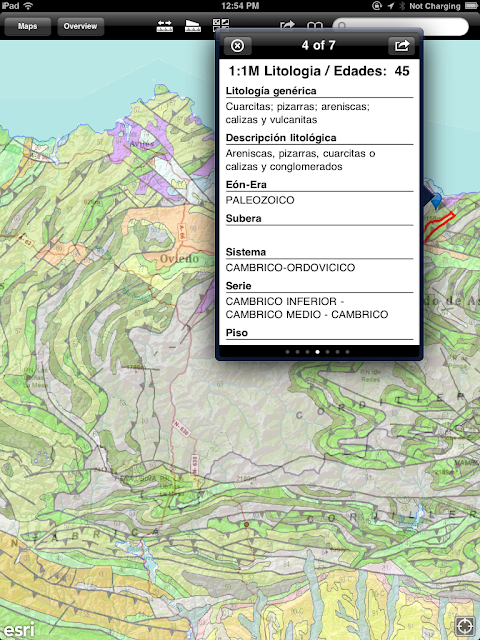
Task: Tap the 'Descripción litológica' heading
Action: click(x=281, y=138)
